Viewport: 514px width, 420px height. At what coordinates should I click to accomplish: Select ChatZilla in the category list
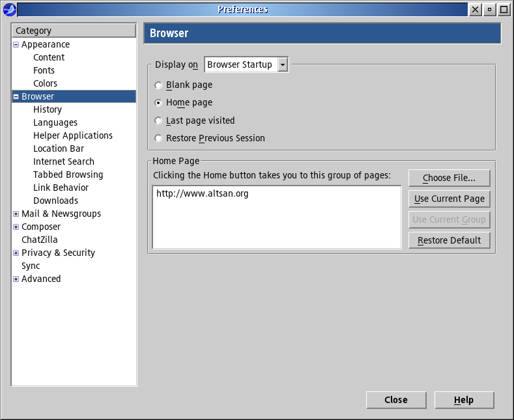pos(39,240)
